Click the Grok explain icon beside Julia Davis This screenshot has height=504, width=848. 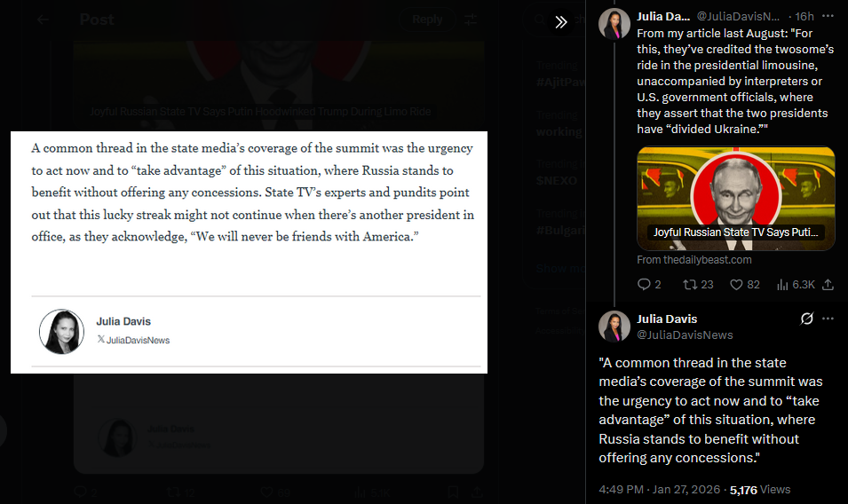click(806, 319)
